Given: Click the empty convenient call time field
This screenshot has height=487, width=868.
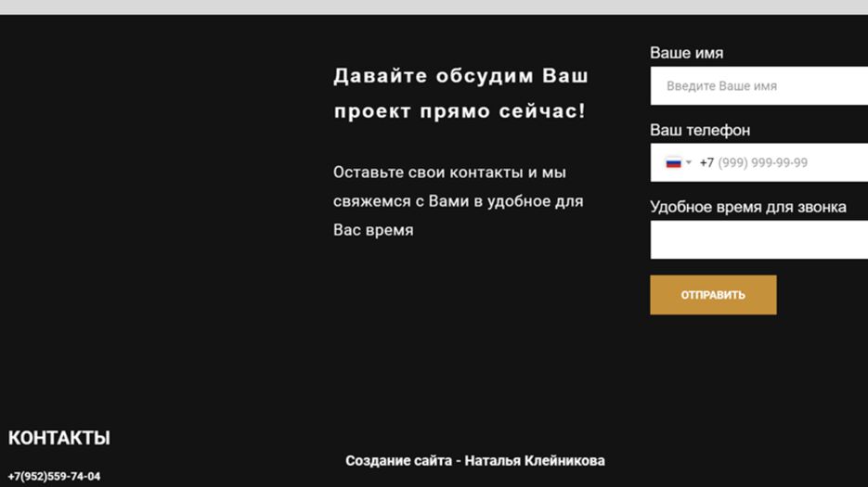Looking at the screenshot, I should pos(758,239).
